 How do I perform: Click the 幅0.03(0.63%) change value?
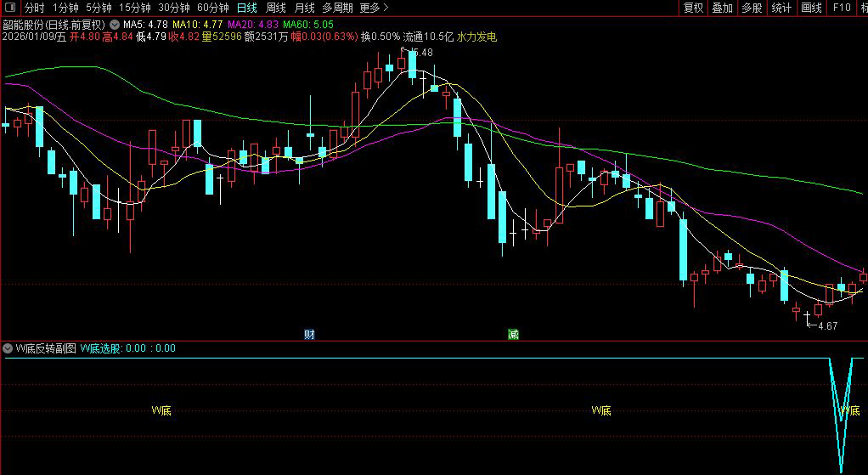[324, 37]
